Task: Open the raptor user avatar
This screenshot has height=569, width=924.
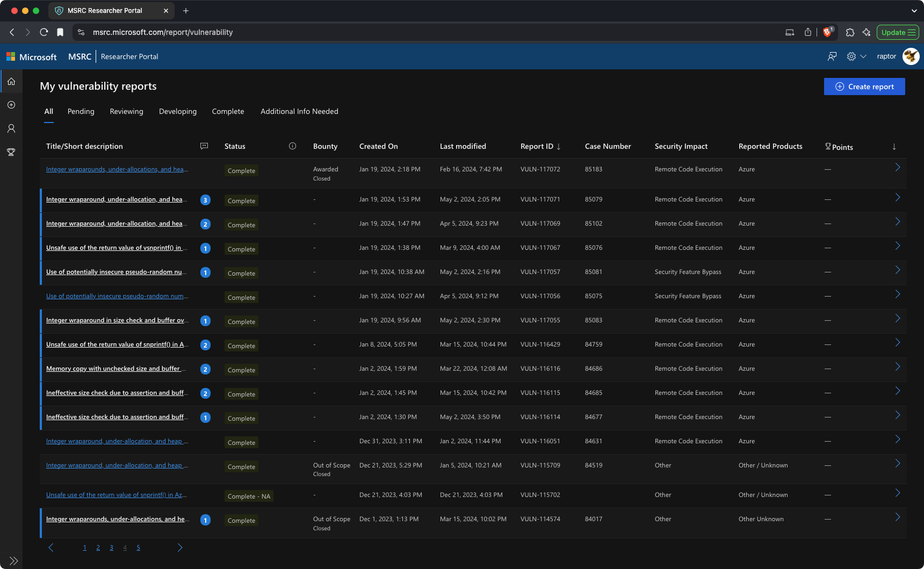Action: coord(911,56)
